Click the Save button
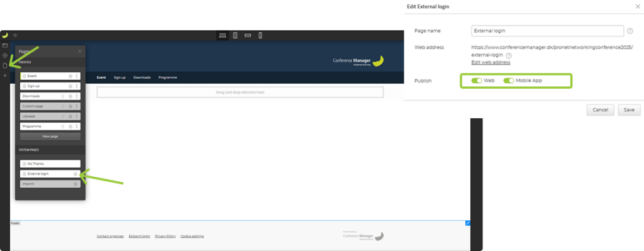The width and height of the screenshot is (644, 251). tap(629, 109)
